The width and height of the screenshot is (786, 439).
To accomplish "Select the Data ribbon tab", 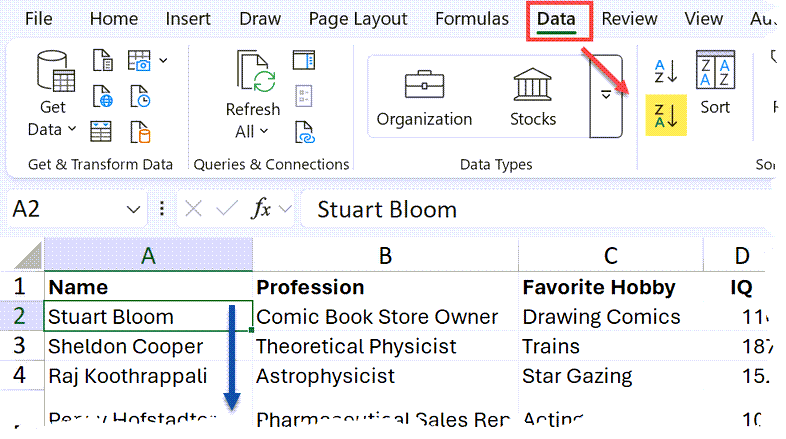I will click(556, 19).
